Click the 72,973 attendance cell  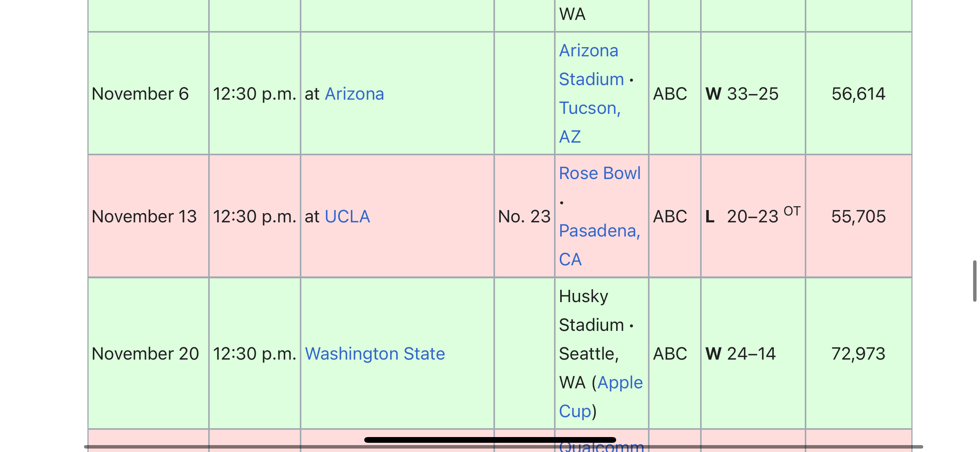coord(858,353)
